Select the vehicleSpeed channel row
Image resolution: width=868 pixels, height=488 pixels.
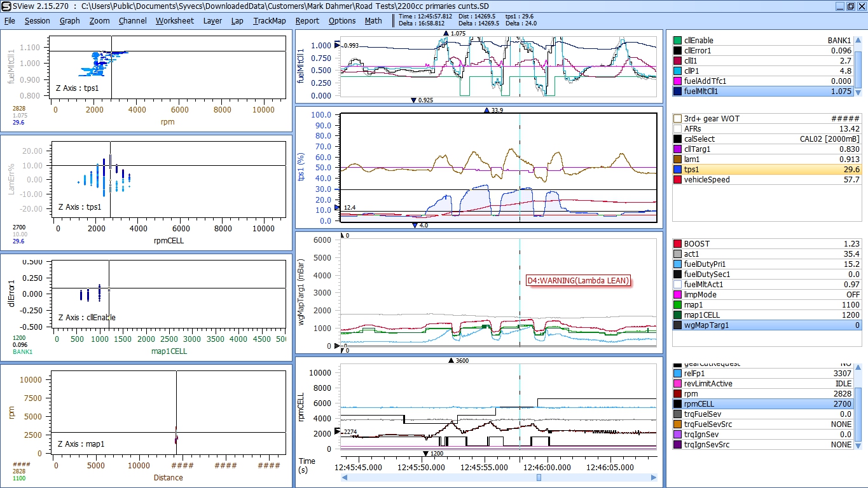click(767, 180)
